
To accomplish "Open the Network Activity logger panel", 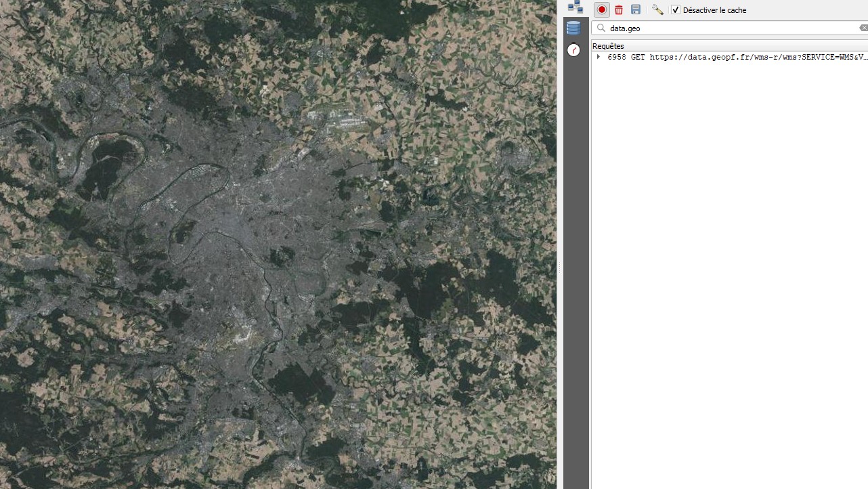I will pos(576,7).
